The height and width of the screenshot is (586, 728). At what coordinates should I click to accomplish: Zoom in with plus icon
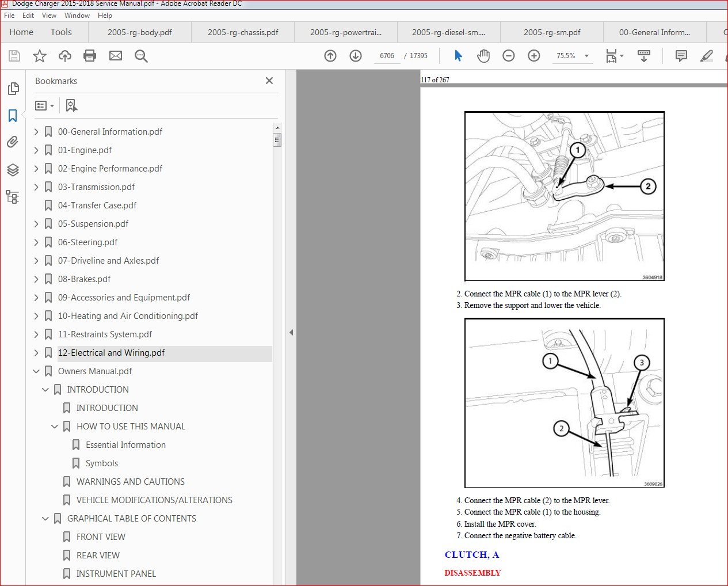534,56
